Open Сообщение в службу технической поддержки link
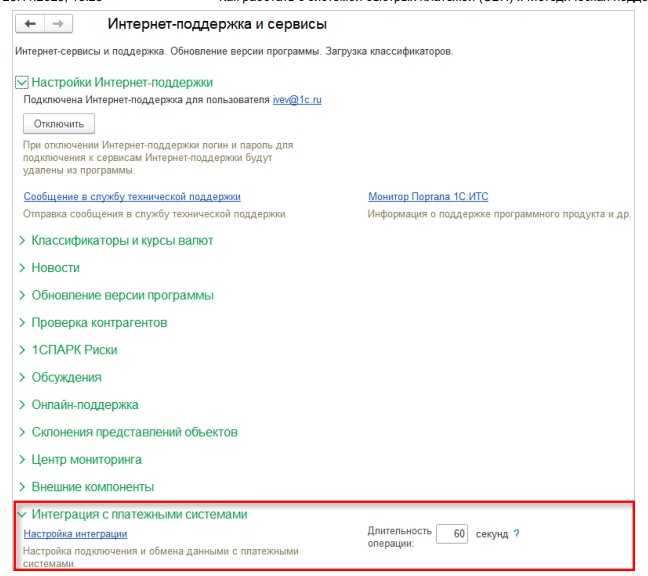648x576 pixels. (132, 197)
